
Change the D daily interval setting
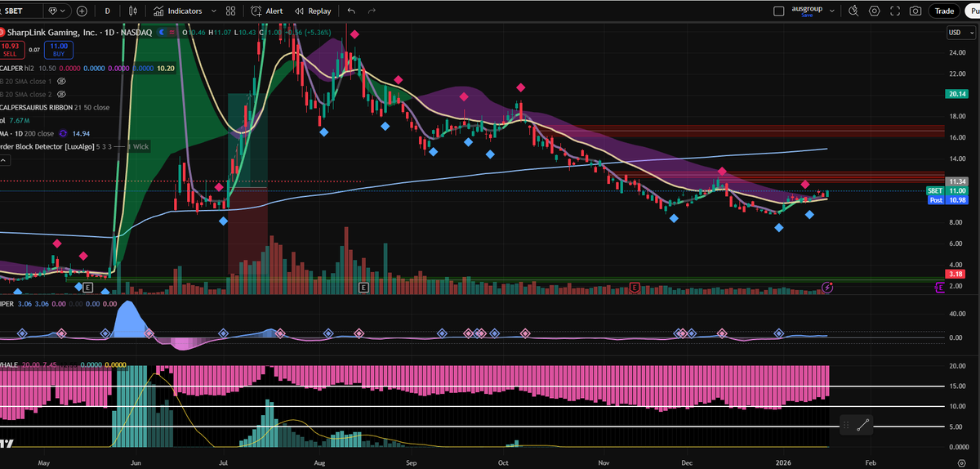point(108,11)
